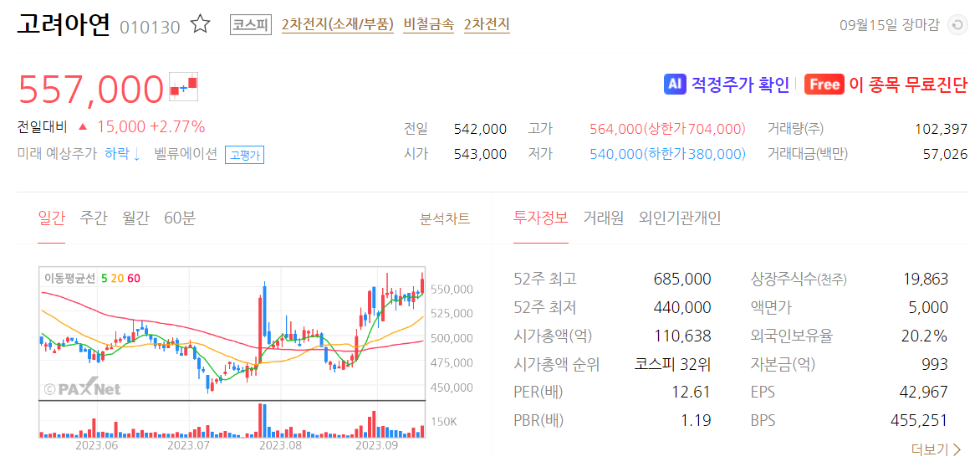Screen dimensions: 980x467
Task: Click the green 5 moving average legend
Action: (104, 278)
